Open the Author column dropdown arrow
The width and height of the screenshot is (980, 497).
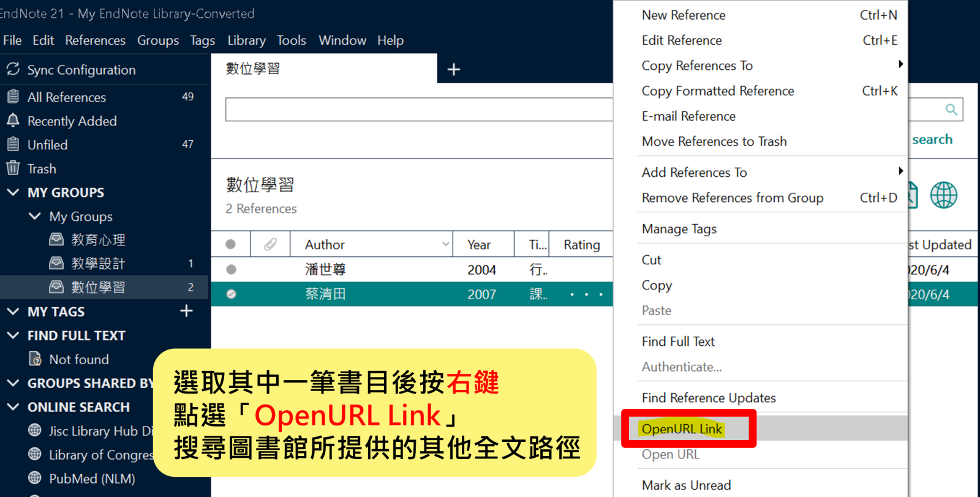point(445,244)
